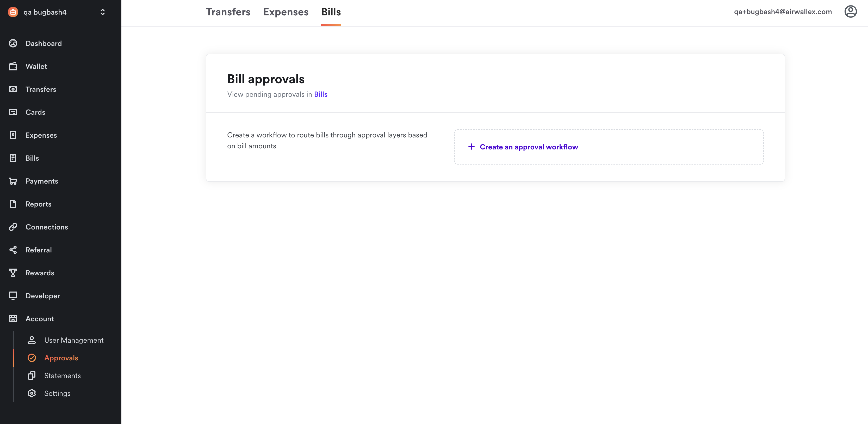Click the Transfers cash icon in sidebar
This screenshot has width=868, height=424.
point(13,89)
